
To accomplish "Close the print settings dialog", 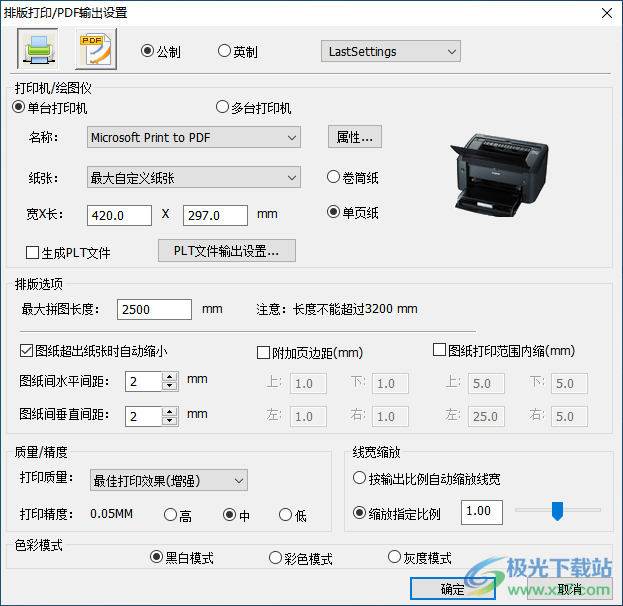I will (x=606, y=13).
